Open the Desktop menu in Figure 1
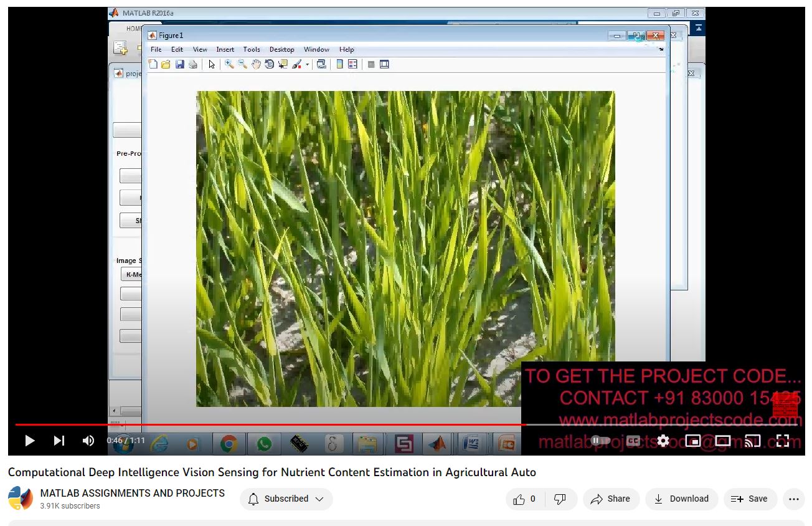 282,50
